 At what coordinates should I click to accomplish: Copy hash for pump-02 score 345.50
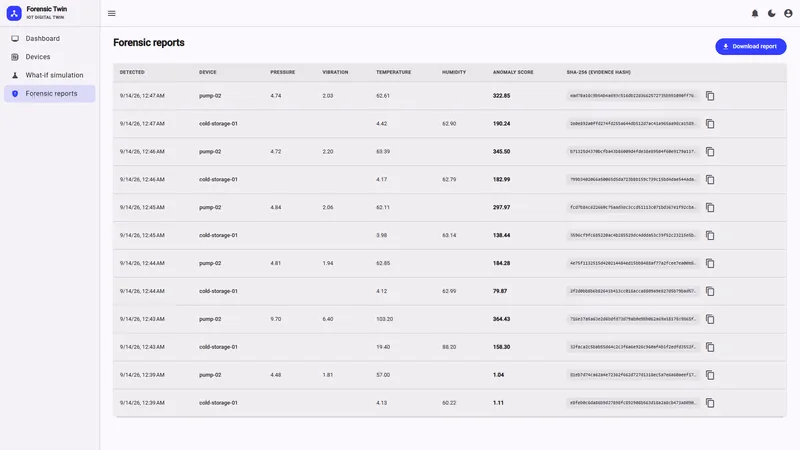[710, 152]
